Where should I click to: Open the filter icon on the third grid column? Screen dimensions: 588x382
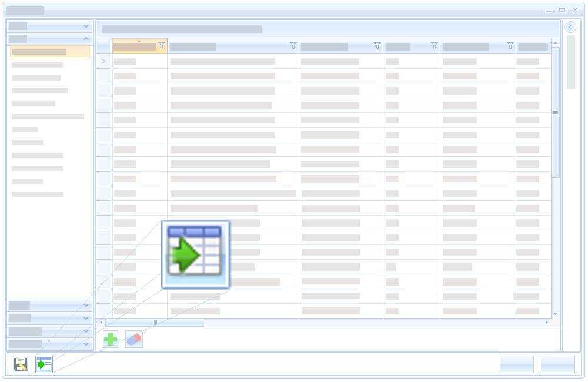click(x=377, y=46)
